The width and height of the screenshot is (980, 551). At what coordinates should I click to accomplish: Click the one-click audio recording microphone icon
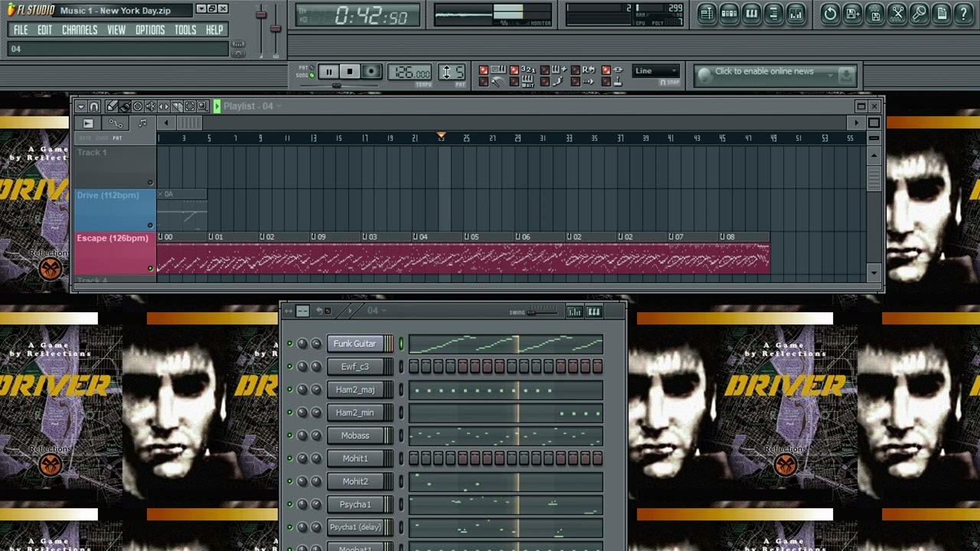920,13
